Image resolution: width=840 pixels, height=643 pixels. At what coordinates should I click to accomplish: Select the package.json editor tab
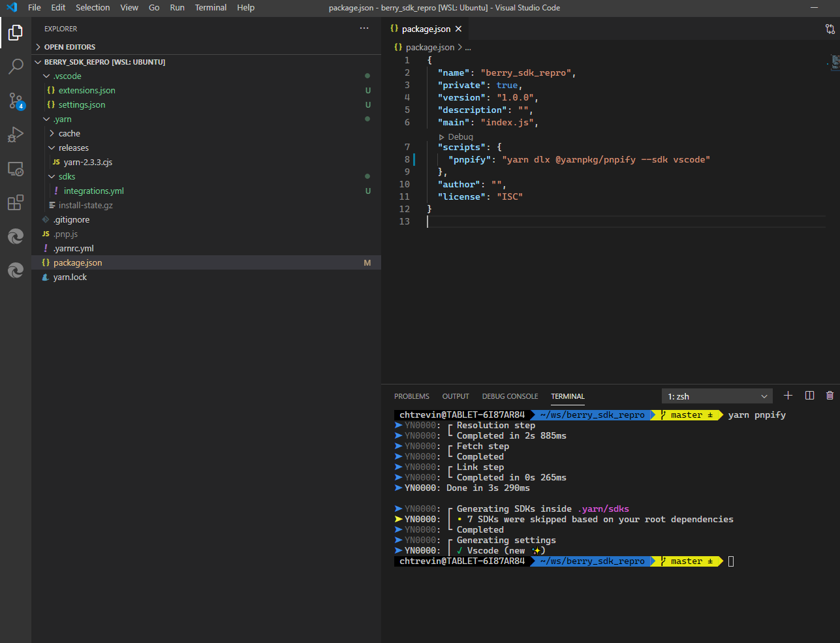(425, 29)
